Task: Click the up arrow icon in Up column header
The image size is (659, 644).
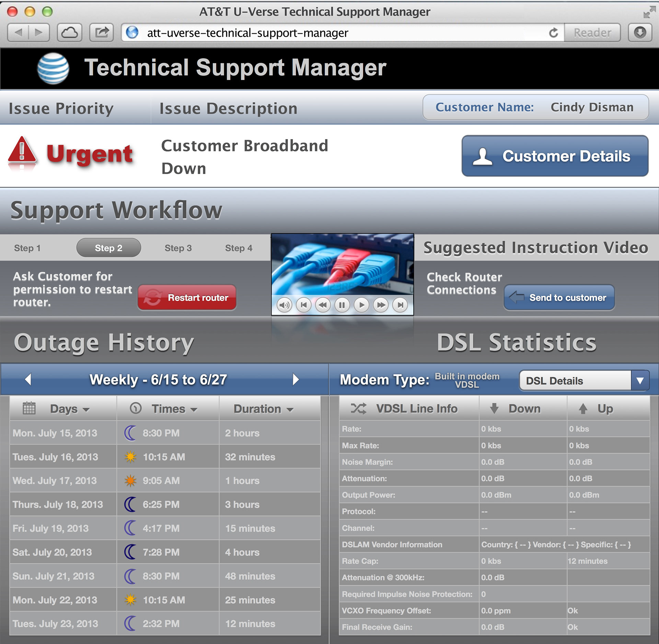Action: pos(583,408)
